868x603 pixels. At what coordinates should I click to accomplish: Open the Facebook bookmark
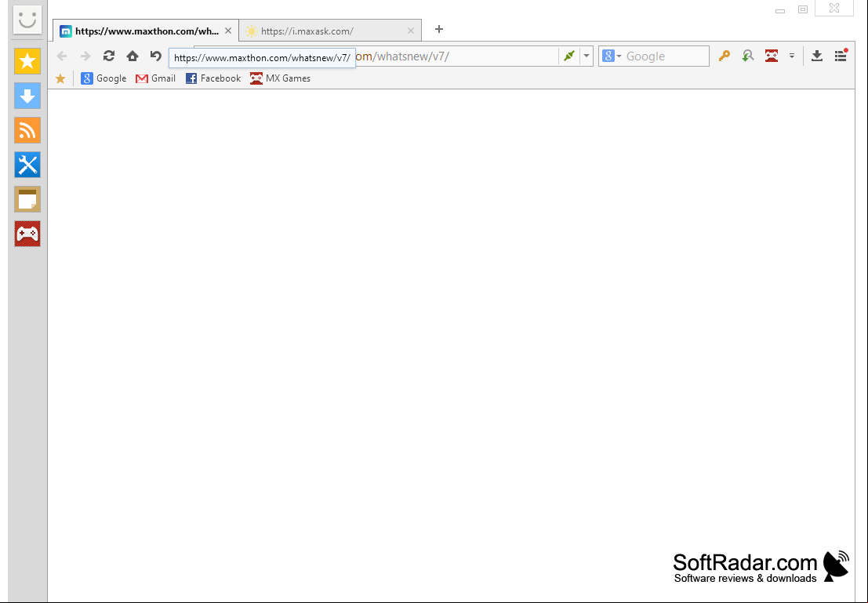click(213, 78)
